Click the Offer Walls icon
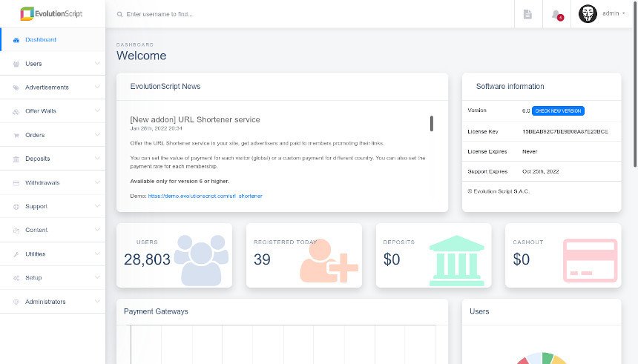 (x=16, y=111)
